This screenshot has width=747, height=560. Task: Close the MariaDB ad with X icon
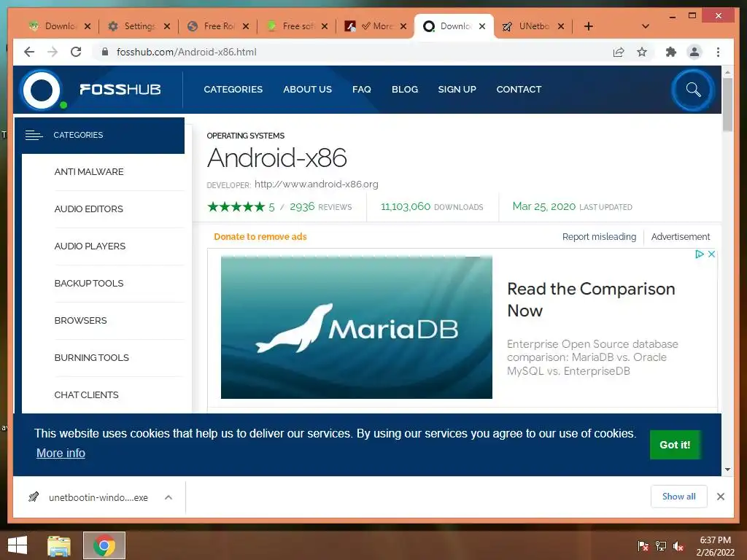click(711, 254)
